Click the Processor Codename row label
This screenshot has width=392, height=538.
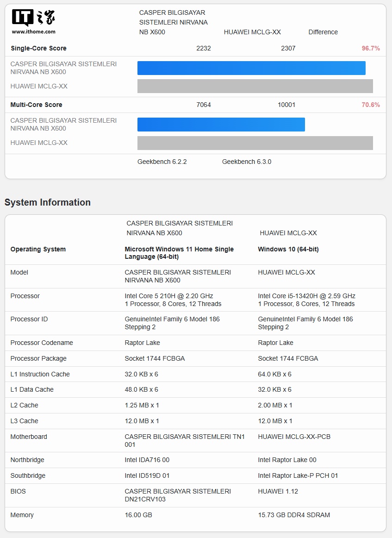click(42, 343)
